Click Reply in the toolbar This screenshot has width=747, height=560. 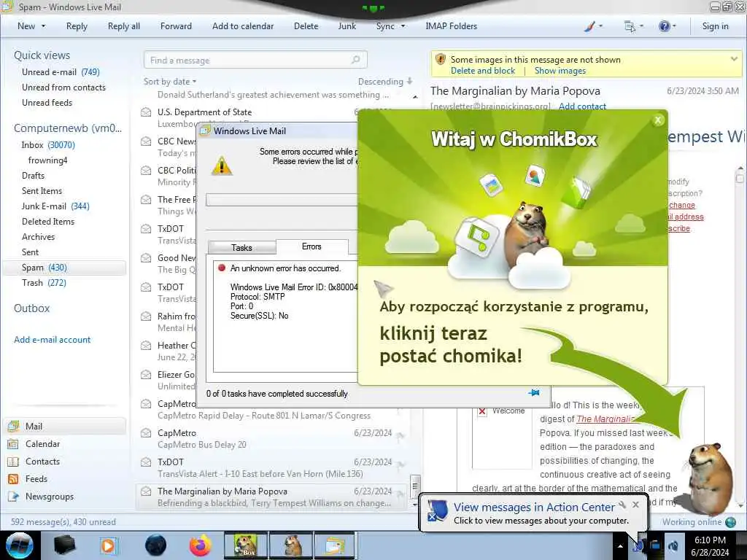pyautogui.click(x=77, y=26)
